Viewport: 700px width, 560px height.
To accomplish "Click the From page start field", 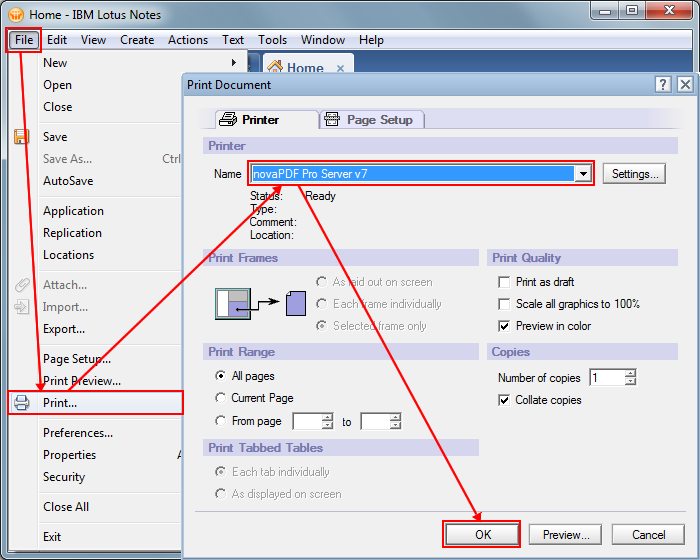I will pyautogui.click(x=307, y=421).
